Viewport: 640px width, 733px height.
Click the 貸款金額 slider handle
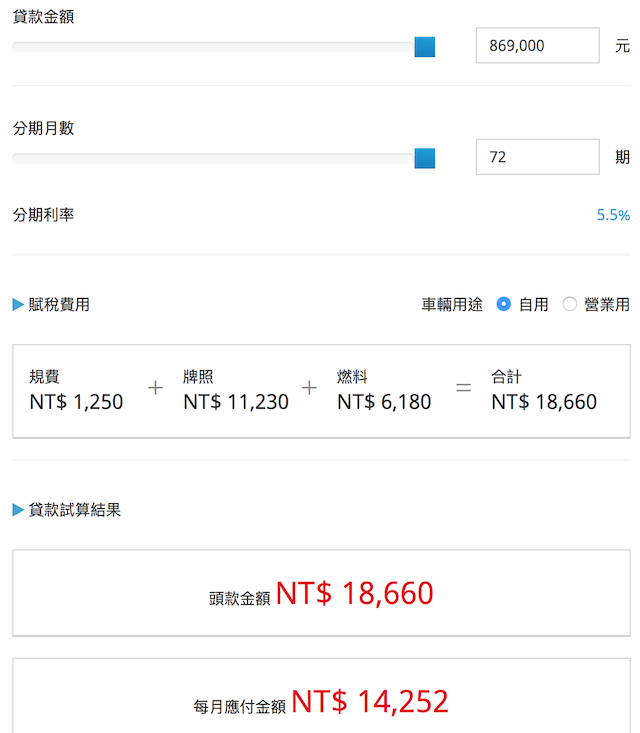click(425, 47)
